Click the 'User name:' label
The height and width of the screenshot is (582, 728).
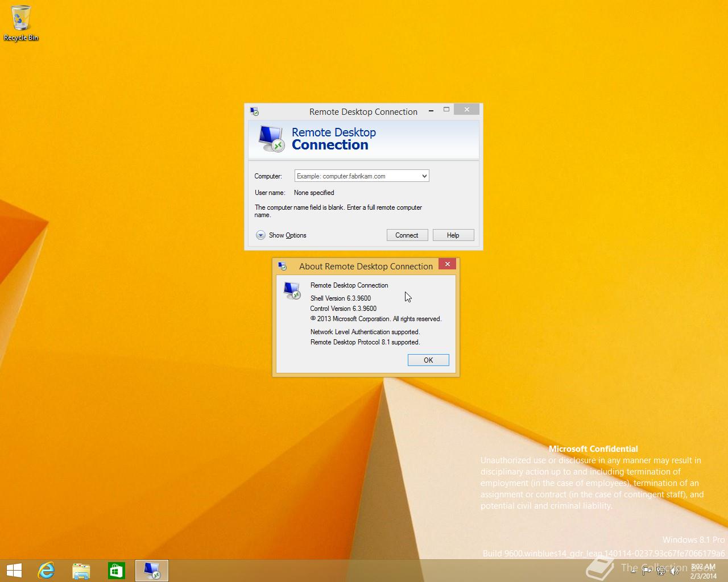270,193
